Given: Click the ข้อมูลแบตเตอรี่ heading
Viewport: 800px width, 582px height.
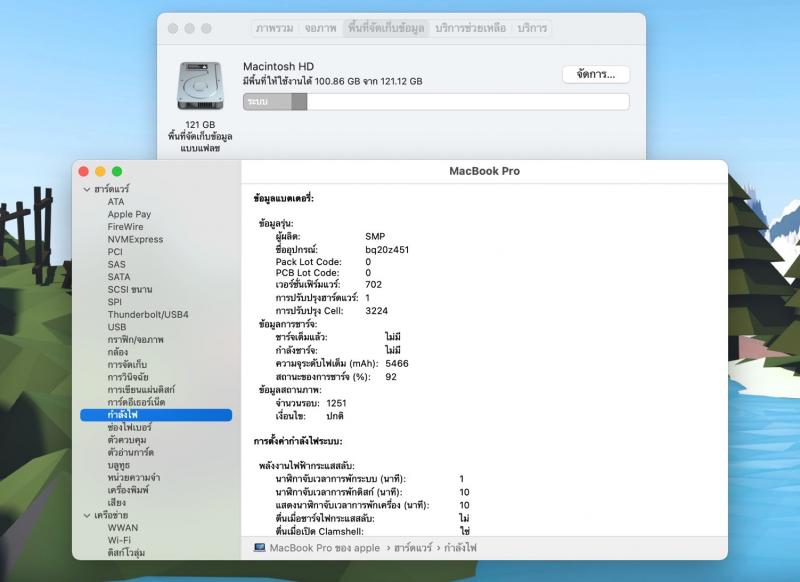Looking at the screenshot, I should click(284, 198).
